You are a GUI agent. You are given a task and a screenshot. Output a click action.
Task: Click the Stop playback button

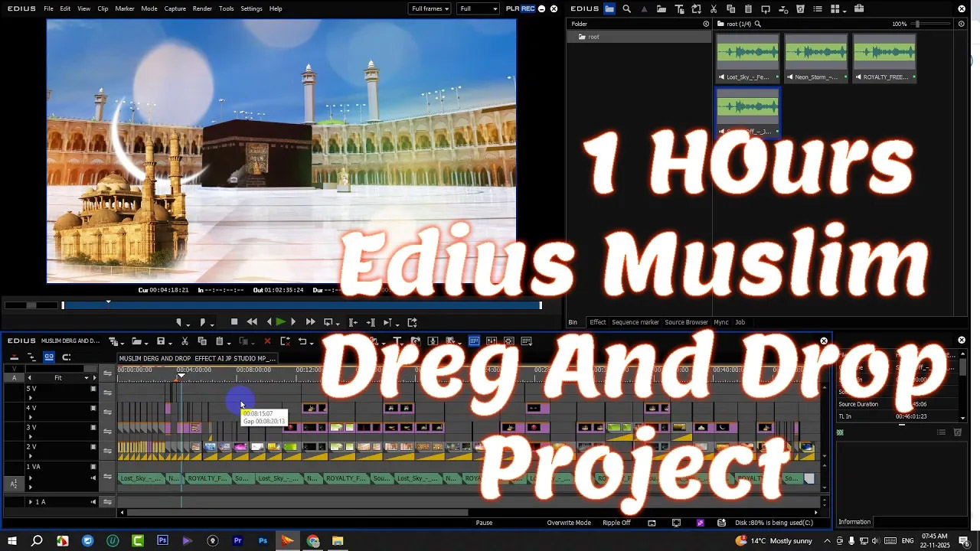point(234,322)
